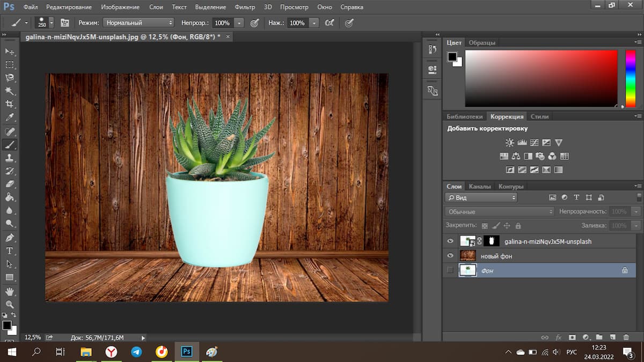Screen dimensions: 644x362
Task: Open the brush mode dropdown "Нормальный"
Action: click(139, 23)
